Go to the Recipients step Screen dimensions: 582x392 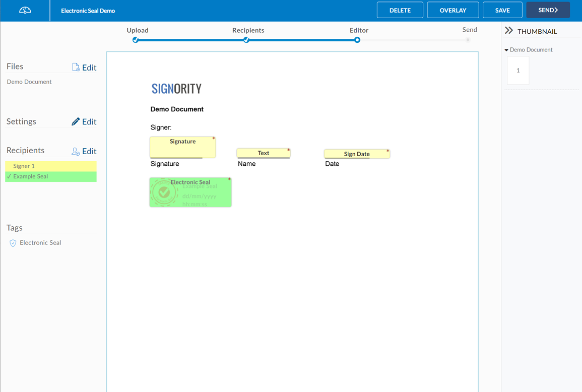click(x=246, y=40)
